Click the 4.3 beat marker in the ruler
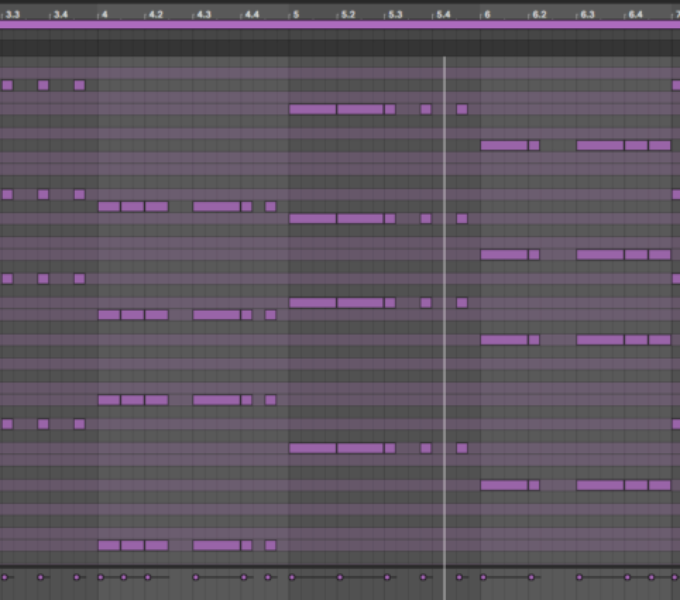The width and height of the screenshot is (680, 600). pyautogui.click(x=204, y=15)
